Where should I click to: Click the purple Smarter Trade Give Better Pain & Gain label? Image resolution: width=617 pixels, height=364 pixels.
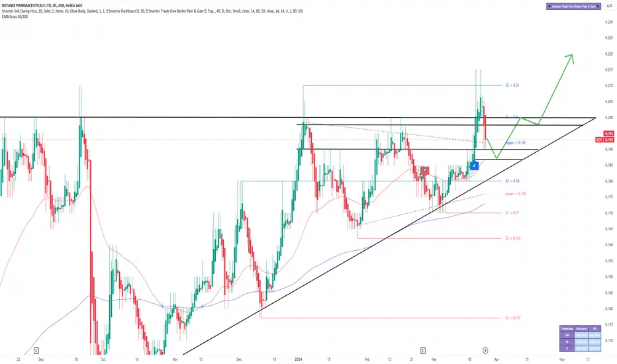click(573, 7)
